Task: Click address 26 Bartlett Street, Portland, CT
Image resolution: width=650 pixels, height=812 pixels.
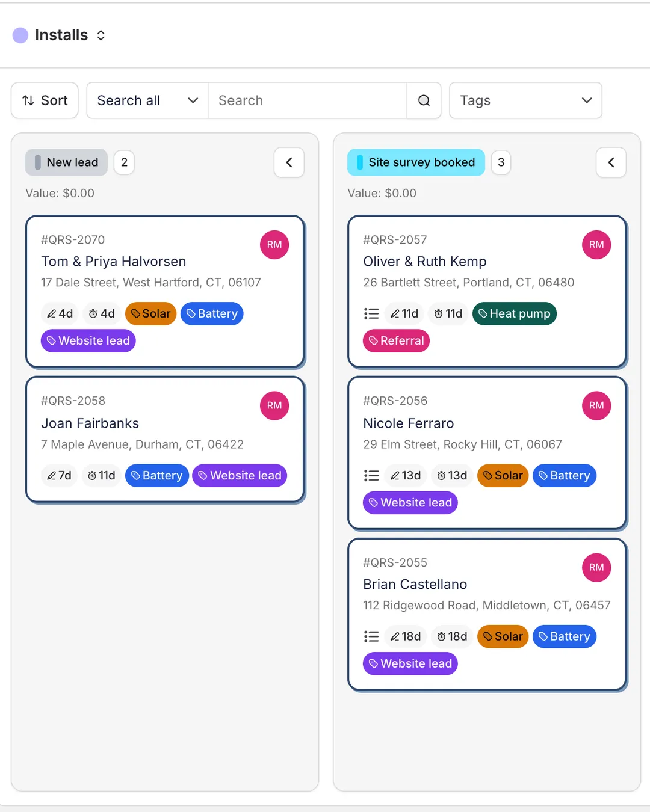Action: 469,283
